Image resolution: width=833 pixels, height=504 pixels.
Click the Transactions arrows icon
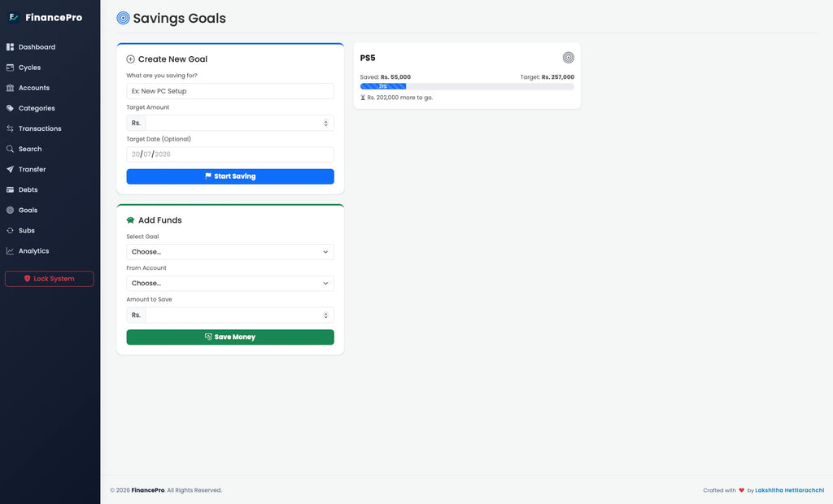10,128
